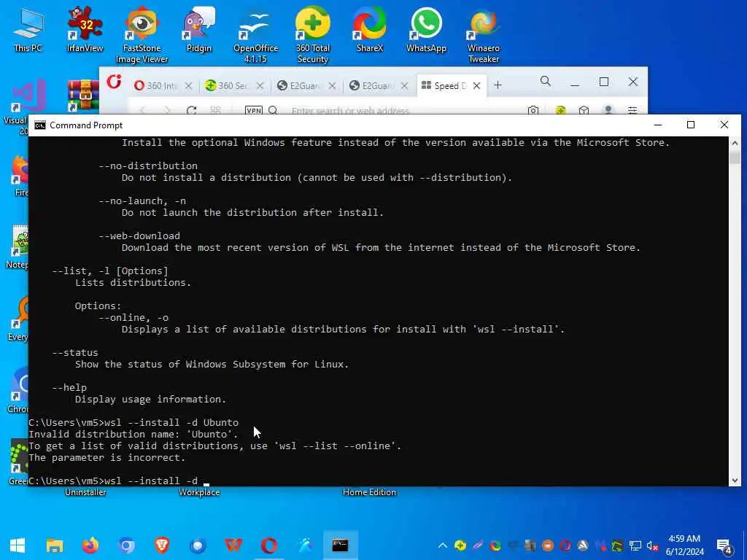Click the '--no-distribution' option text
This screenshot has width=747, height=560.
(x=147, y=166)
